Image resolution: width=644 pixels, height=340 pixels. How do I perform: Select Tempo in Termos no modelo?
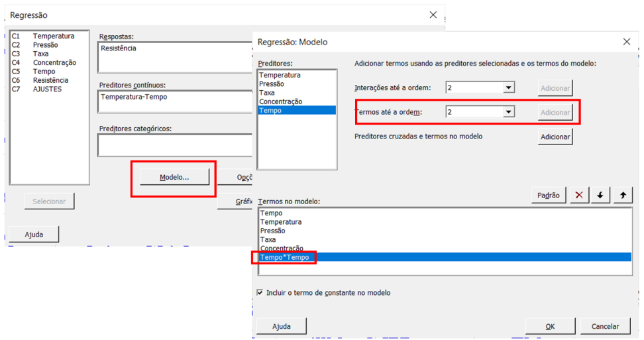pos(445,213)
